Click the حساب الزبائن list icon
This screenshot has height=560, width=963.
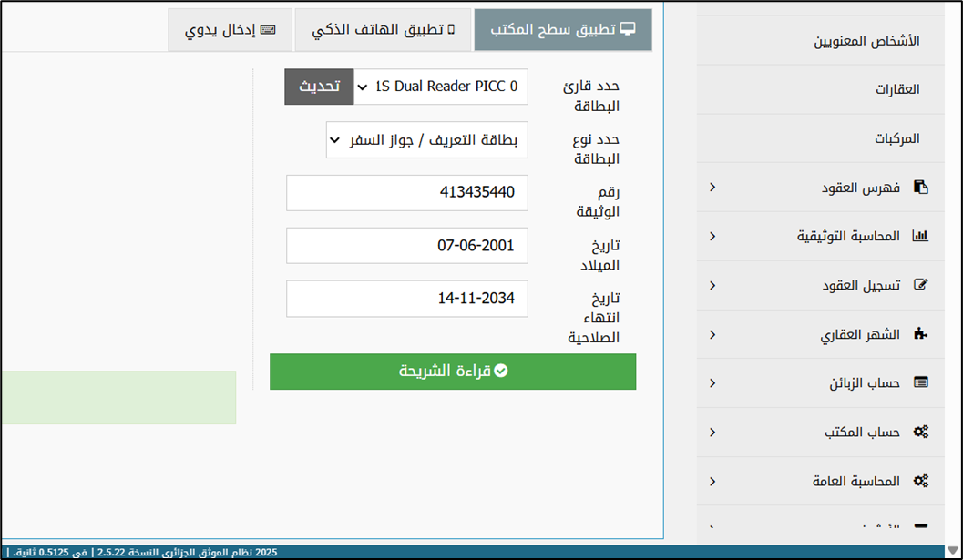pyautogui.click(x=920, y=383)
